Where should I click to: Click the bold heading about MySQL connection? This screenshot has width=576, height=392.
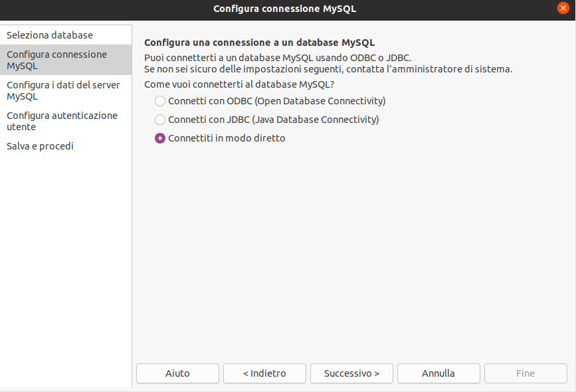[x=259, y=43]
